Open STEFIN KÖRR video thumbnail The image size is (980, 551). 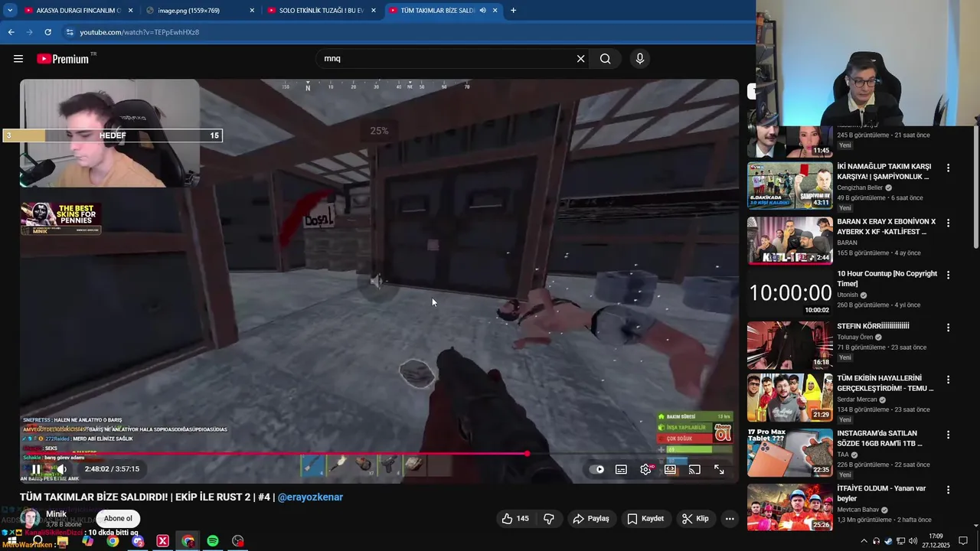pos(789,345)
